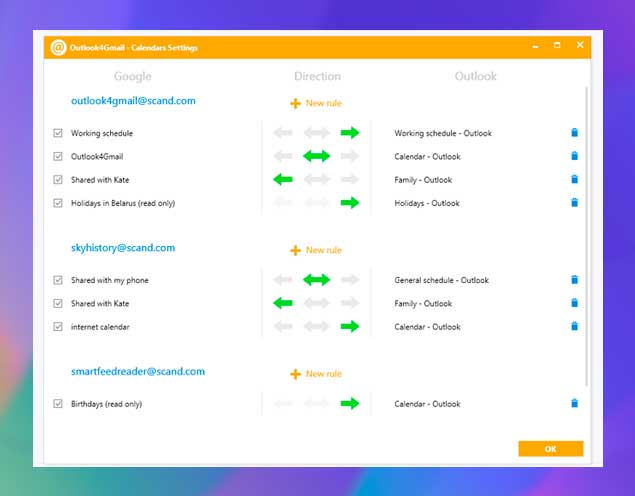The width and height of the screenshot is (635, 496).
Task: Select Working schedule - Outlook target calendar
Action: click(x=443, y=133)
